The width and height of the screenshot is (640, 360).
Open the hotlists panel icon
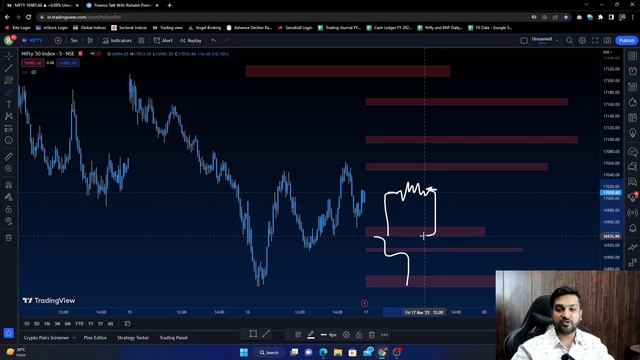click(633, 102)
